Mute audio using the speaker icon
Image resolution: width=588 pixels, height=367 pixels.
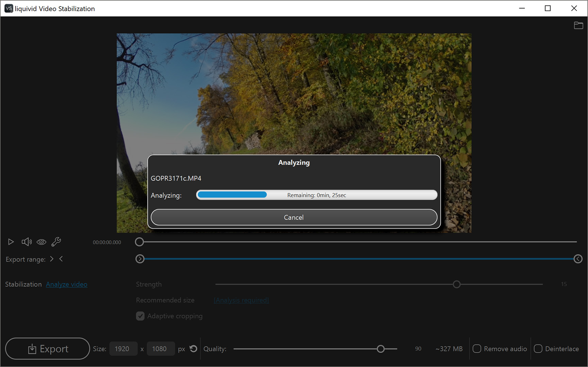coord(26,242)
